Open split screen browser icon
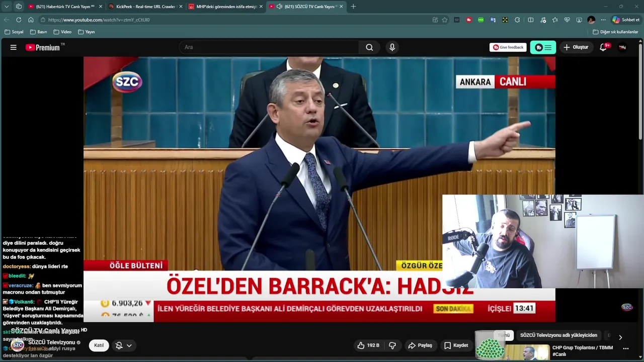This screenshot has height=362, width=644. coord(530,20)
